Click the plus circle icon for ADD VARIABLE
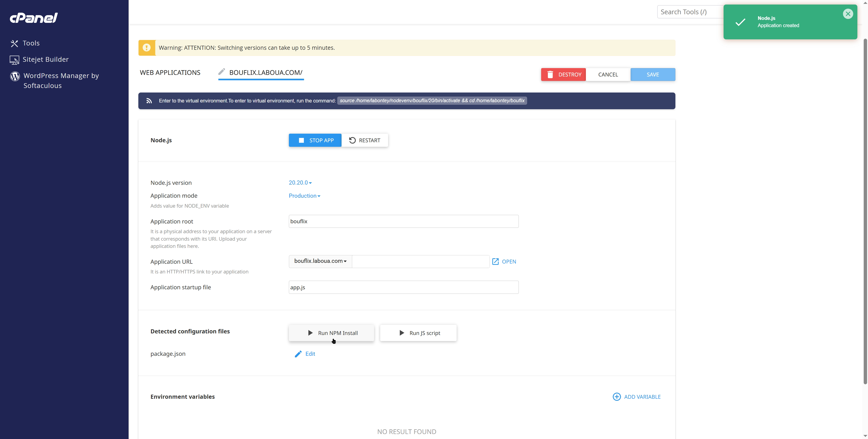 pos(617,396)
